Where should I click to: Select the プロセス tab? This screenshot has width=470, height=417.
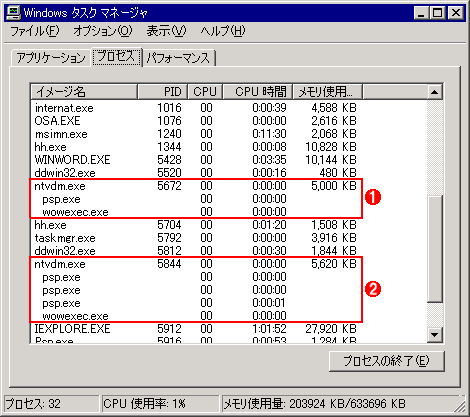pyautogui.click(x=116, y=56)
